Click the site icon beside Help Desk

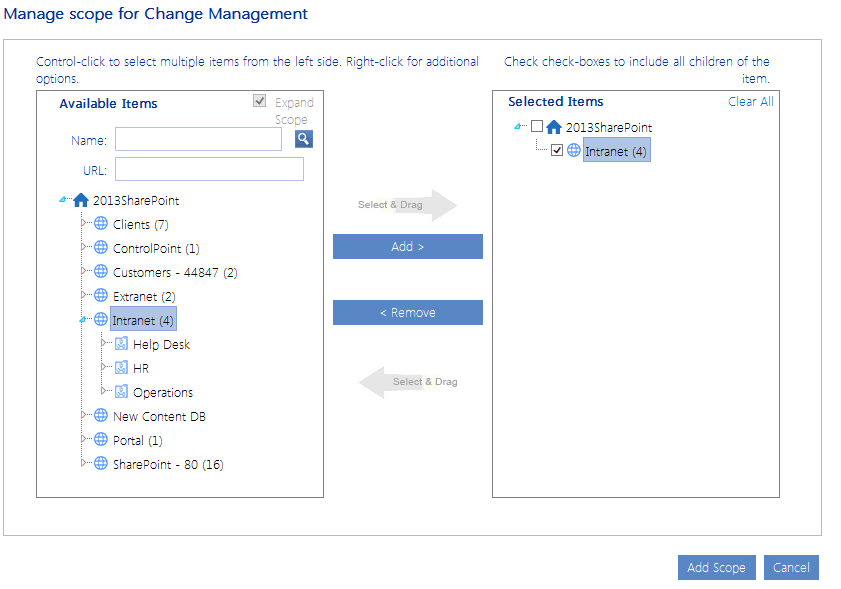[119, 344]
